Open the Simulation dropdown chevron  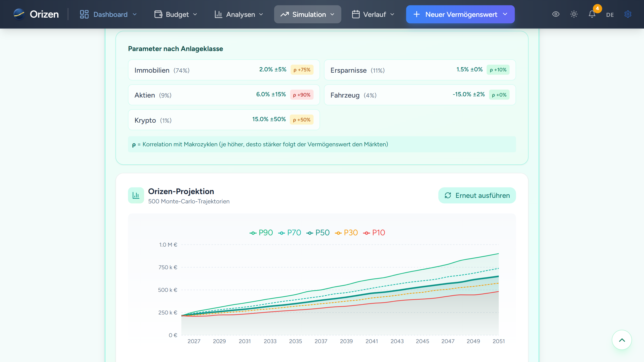point(332,14)
